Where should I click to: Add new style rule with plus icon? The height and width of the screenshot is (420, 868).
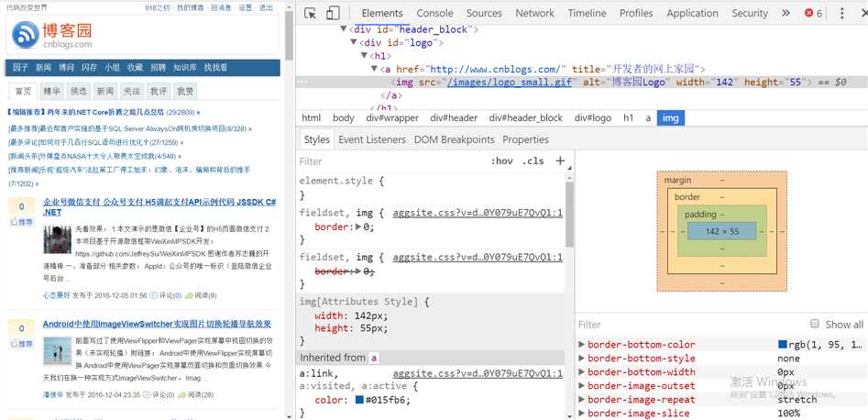coord(560,161)
